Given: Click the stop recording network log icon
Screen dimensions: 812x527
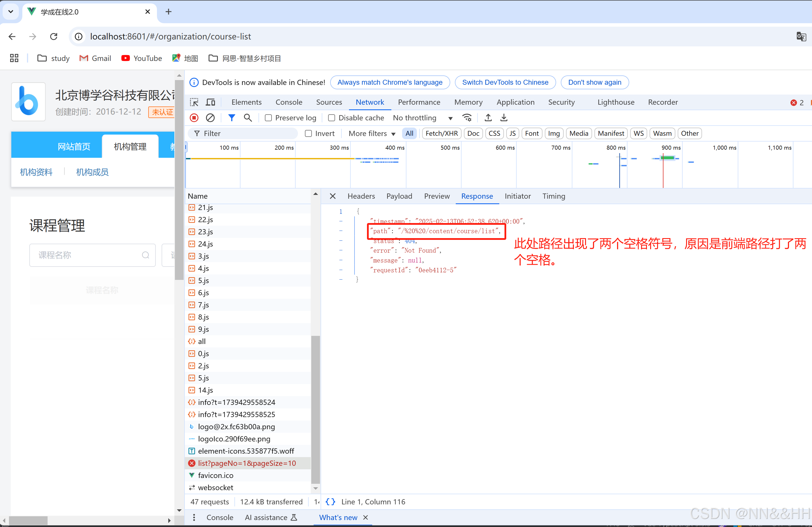Looking at the screenshot, I should 194,118.
